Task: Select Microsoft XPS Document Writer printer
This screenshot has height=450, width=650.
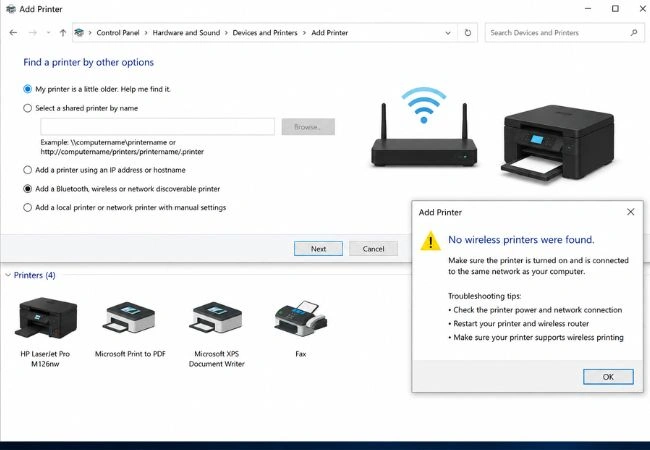Action: point(216,334)
